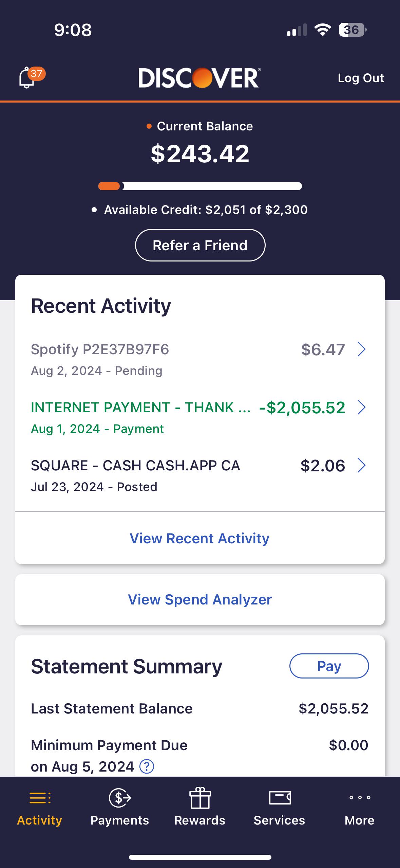Open View Spend Analyzer link
The width and height of the screenshot is (400, 868).
[200, 599]
